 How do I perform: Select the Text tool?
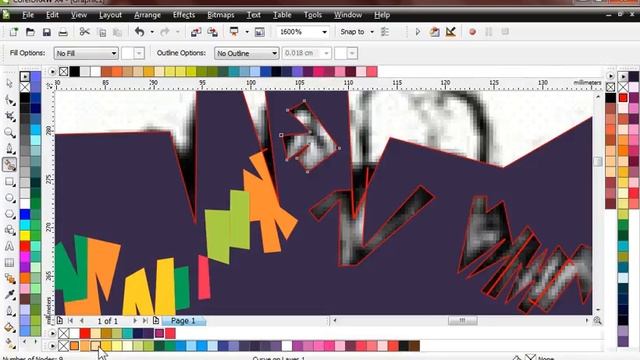[x=9, y=247]
